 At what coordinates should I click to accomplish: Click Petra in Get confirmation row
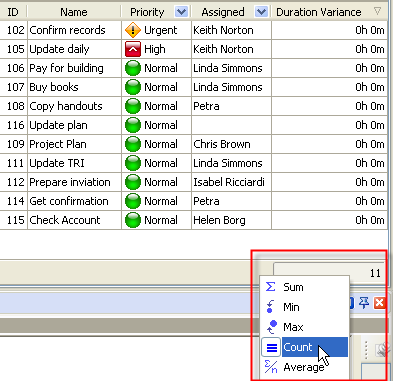pyautogui.click(x=206, y=201)
